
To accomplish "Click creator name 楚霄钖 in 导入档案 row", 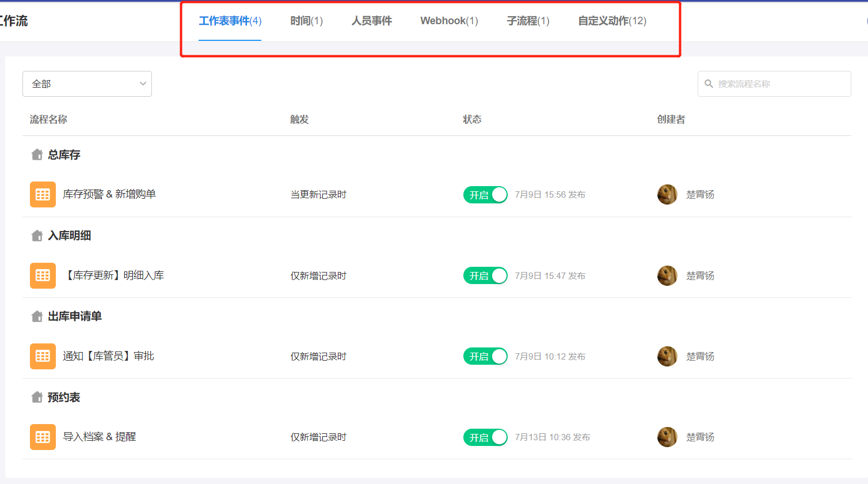I will pyautogui.click(x=700, y=437).
